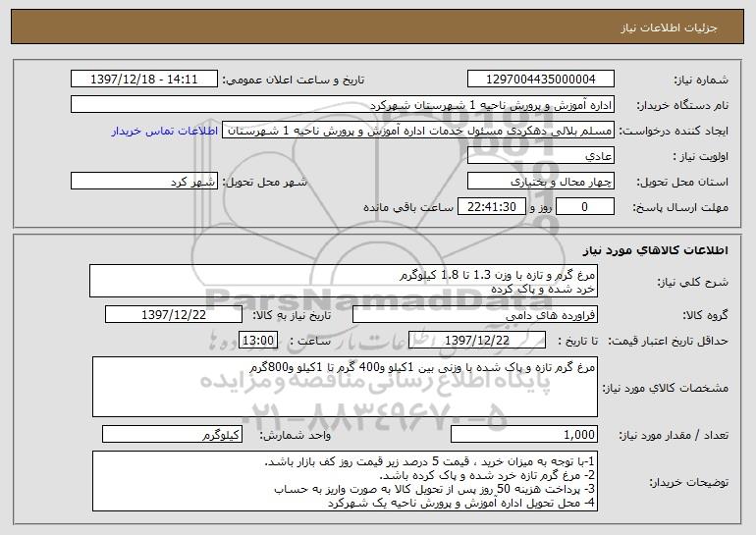Click the label 'شرح کلی نیاز:'
756x535 pixels.
(693, 282)
